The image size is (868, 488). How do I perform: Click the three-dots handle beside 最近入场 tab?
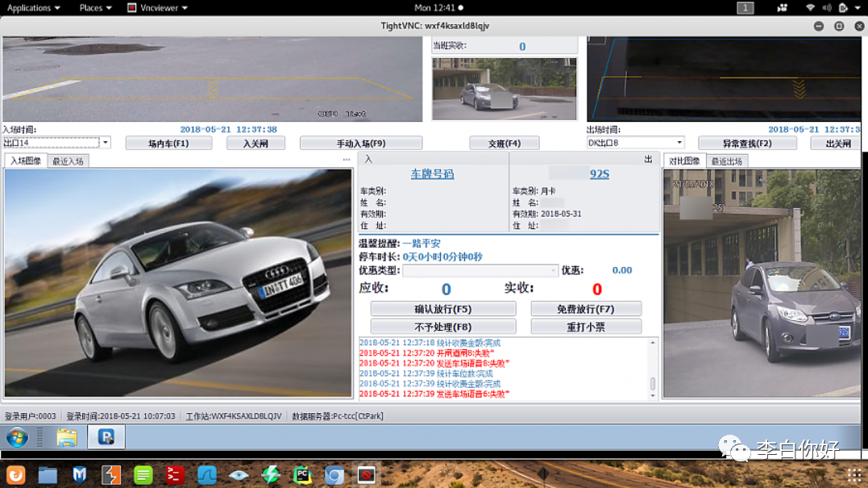(347, 160)
